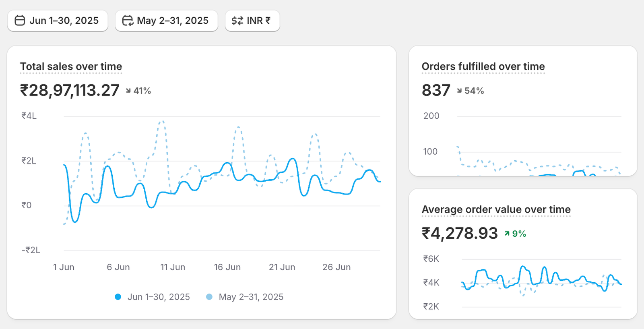Open the Orders fulfilled over time report
The height and width of the screenshot is (329, 644).
(483, 66)
